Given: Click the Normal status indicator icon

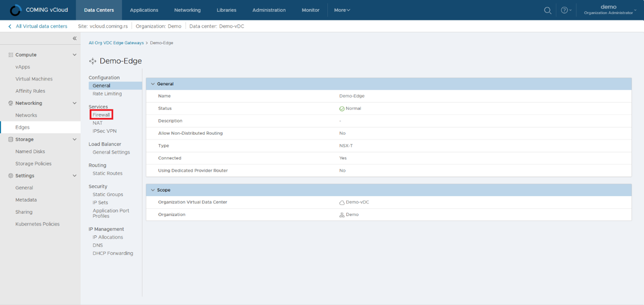Looking at the screenshot, I should click(341, 108).
